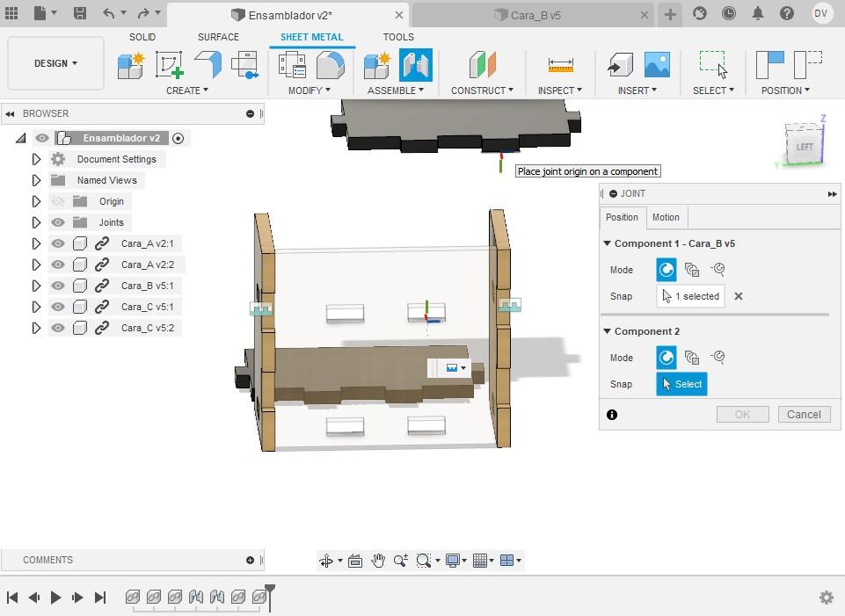Open a new design tab with plus

(670, 15)
